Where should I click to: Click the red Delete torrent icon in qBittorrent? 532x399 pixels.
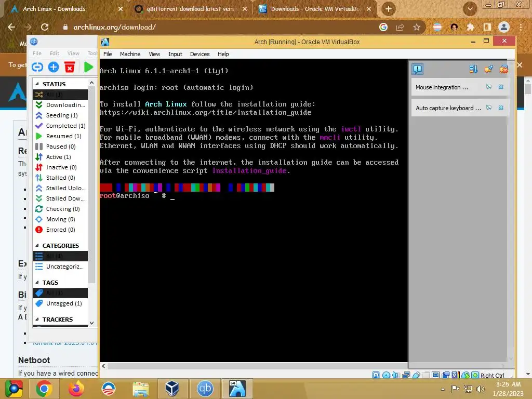70,67
